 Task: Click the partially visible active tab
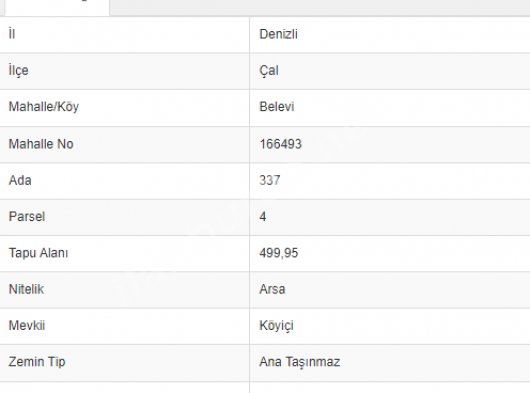tap(57, 7)
